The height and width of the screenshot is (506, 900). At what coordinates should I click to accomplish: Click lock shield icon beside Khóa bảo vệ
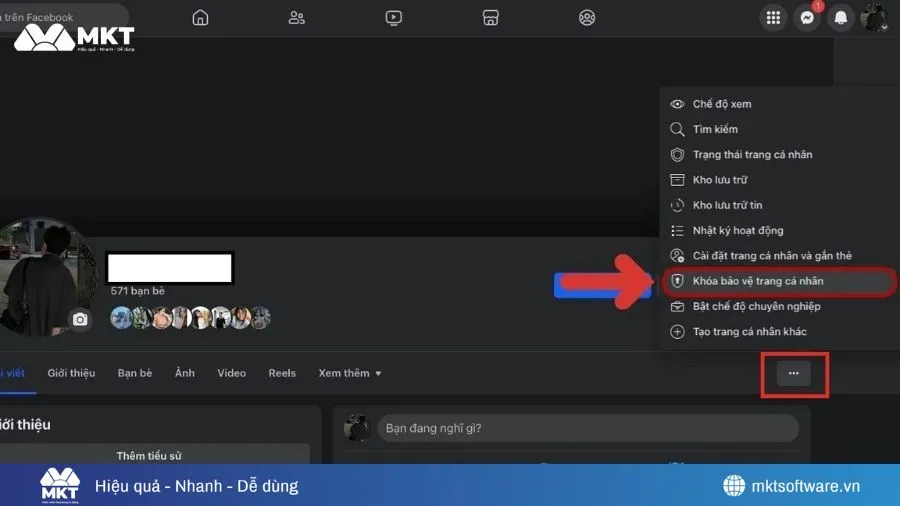coord(677,281)
